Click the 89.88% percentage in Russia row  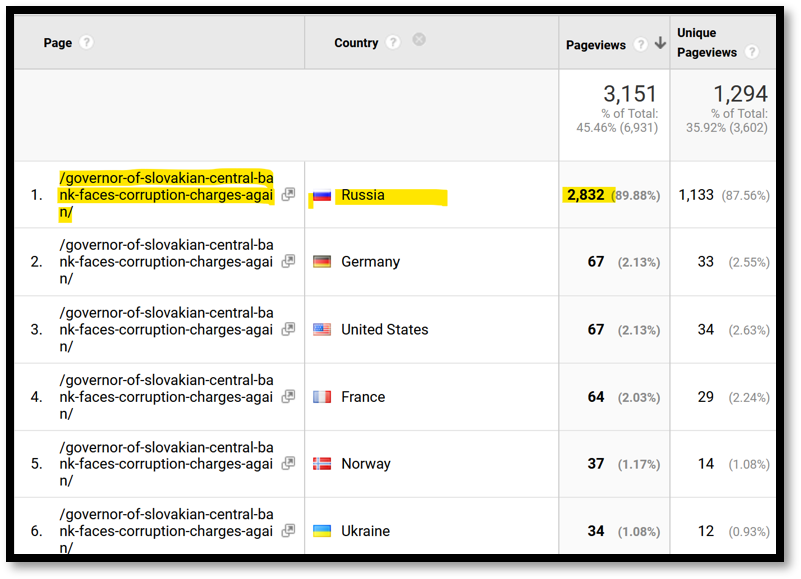coord(636,196)
